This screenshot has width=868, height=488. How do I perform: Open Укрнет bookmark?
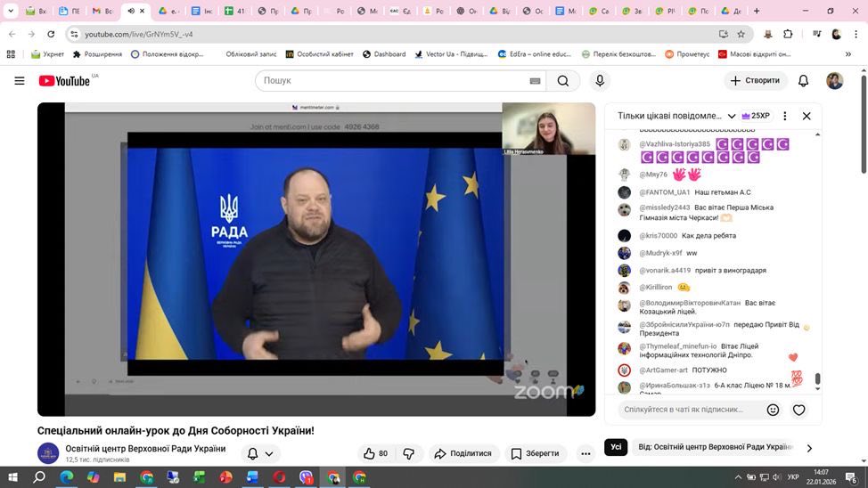(47, 54)
